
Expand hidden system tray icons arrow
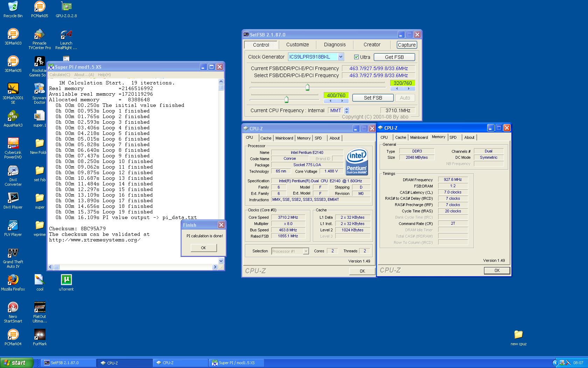tap(555, 363)
